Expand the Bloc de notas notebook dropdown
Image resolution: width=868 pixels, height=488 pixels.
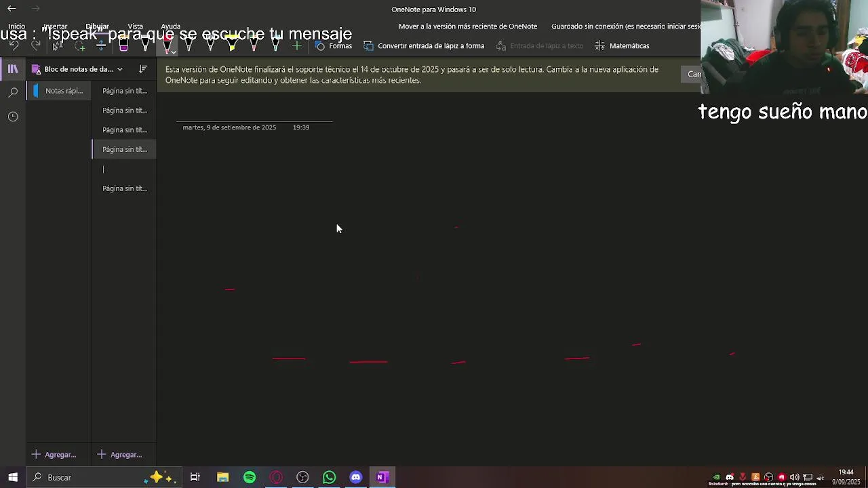119,69
